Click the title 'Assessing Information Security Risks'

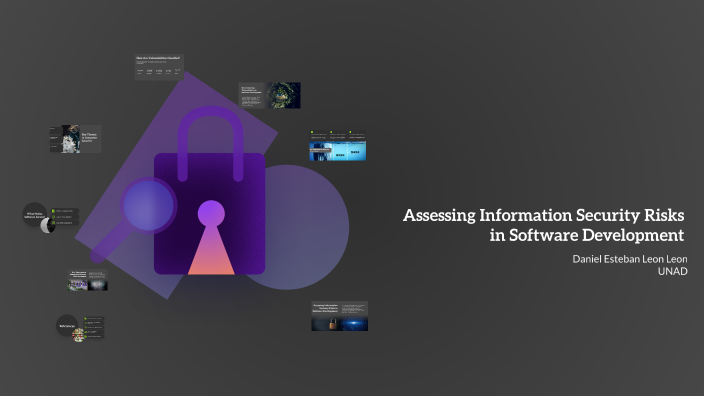pos(543,215)
